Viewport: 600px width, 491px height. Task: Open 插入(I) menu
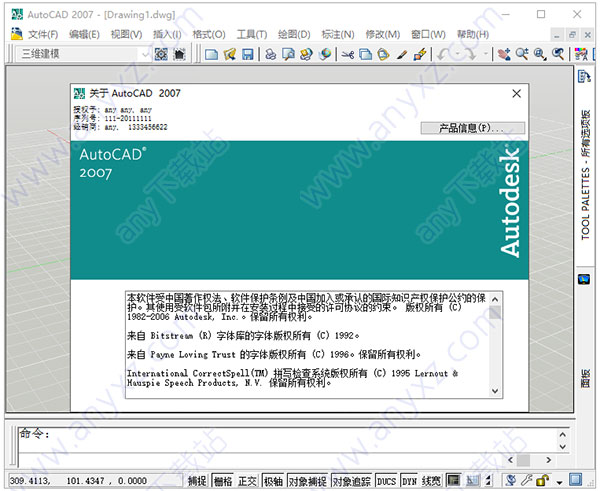click(167, 35)
